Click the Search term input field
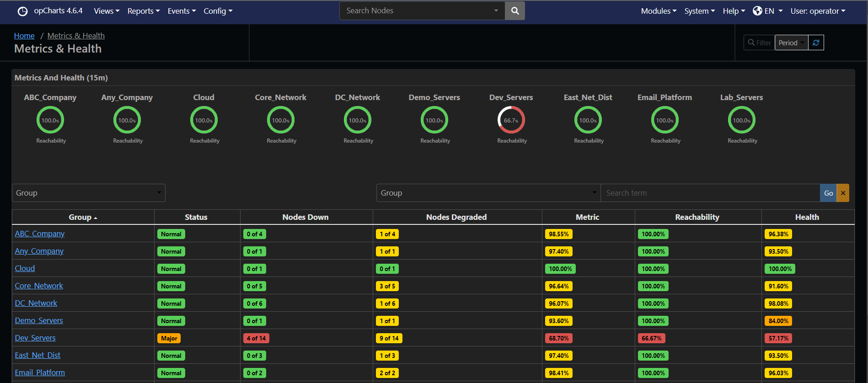 pos(710,193)
